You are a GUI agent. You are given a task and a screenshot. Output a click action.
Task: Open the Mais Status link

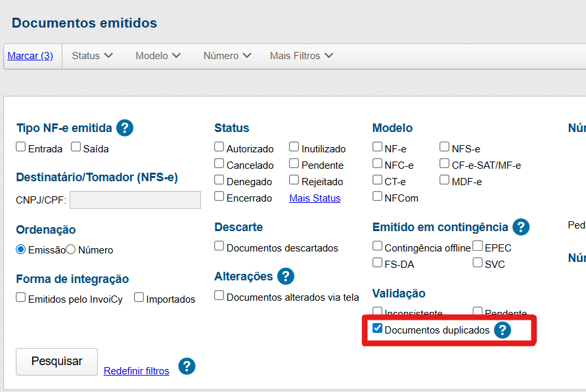tap(315, 198)
